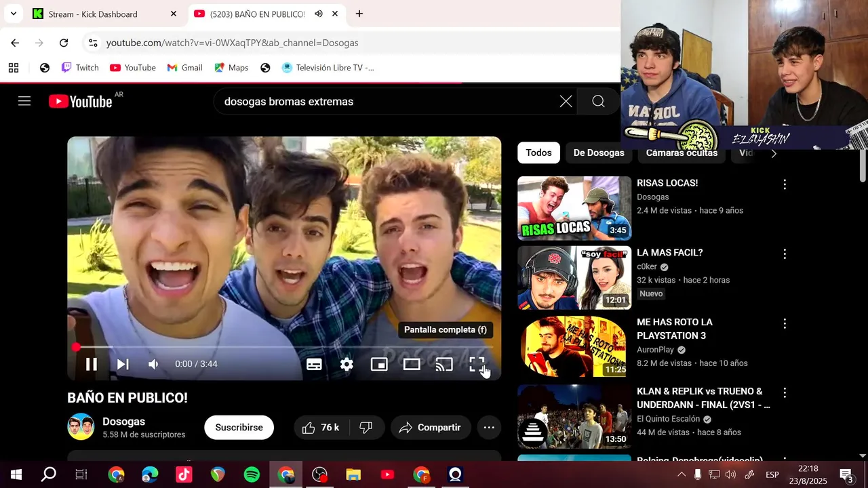
Task: Open 'LA MAS FACIL?' video title
Action: pos(669,252)
